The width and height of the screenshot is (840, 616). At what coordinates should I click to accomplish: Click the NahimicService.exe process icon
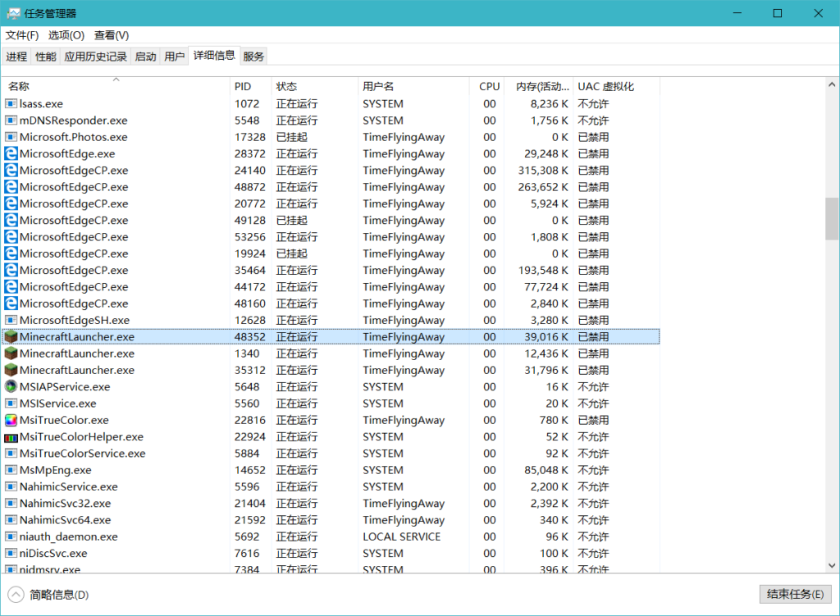[x=11, y=486]
